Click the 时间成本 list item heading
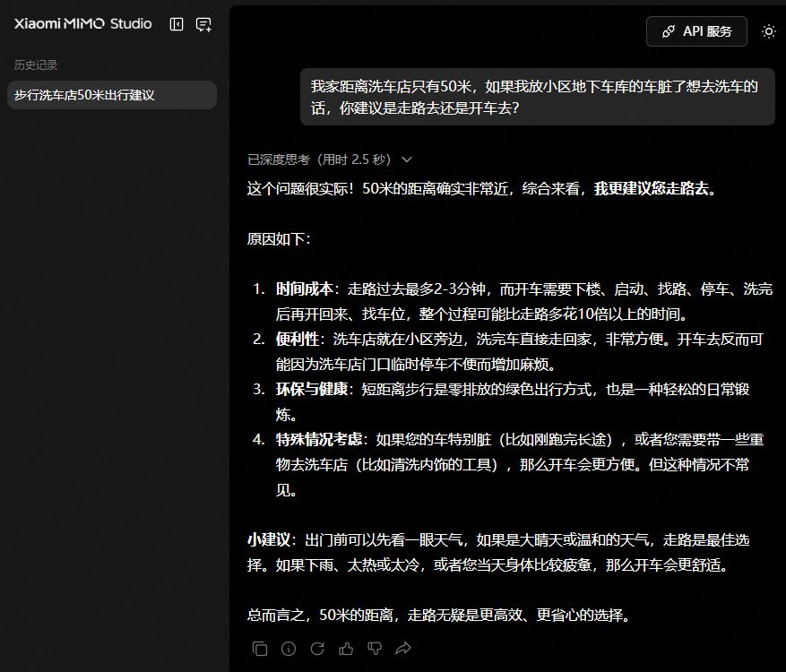 click(305, 289)
